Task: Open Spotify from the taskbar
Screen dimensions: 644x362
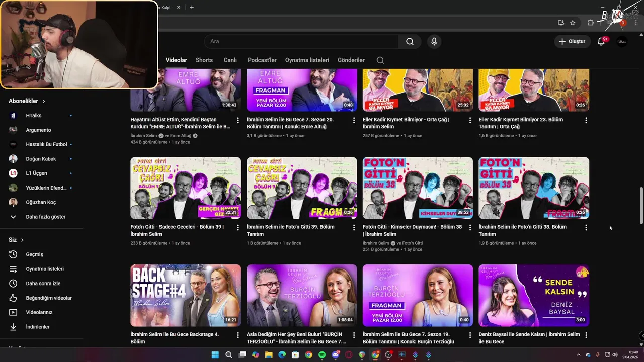Action: pyautogui.click(x=322, y=355)
